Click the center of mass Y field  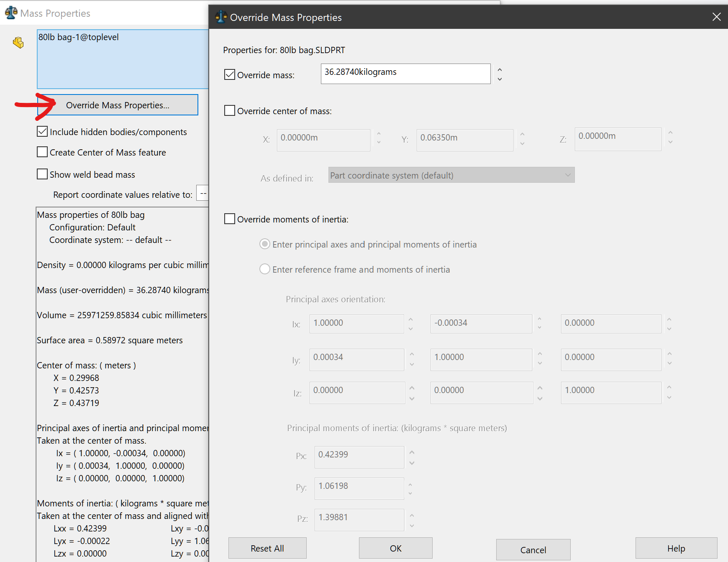click(x=464, y=140)
